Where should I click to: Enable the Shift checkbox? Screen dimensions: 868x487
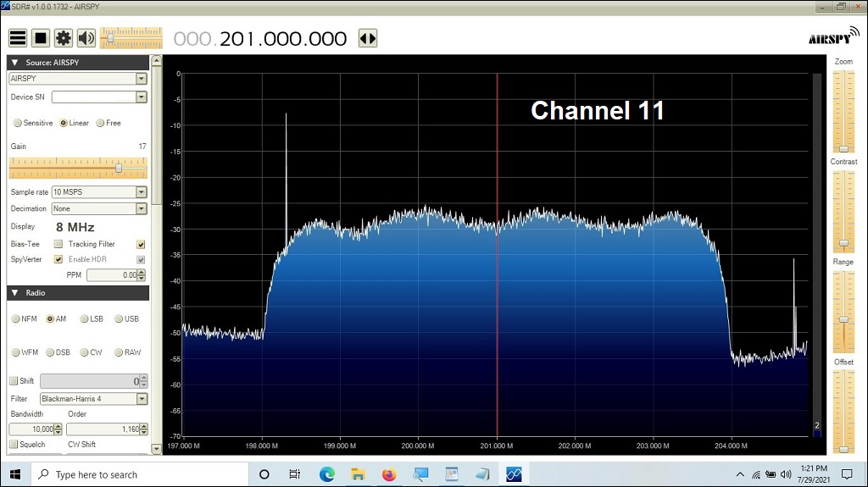point(14,381)
